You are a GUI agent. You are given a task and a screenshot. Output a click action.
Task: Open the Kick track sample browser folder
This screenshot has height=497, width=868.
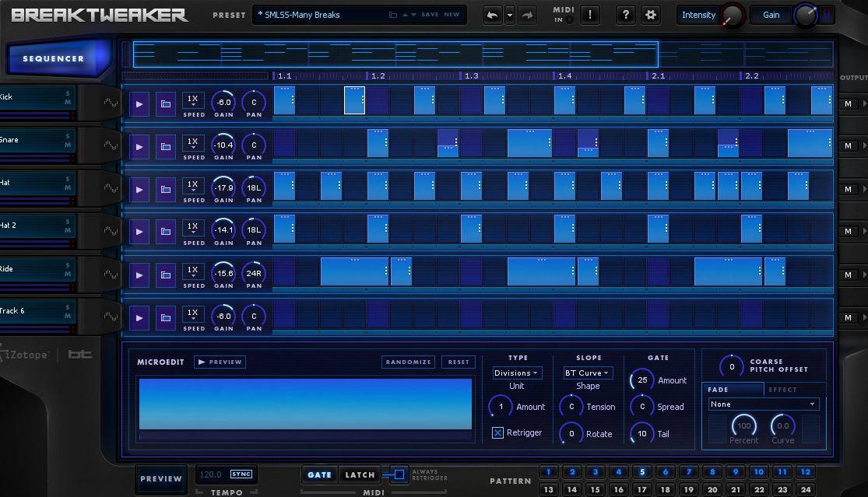[166, 104]
